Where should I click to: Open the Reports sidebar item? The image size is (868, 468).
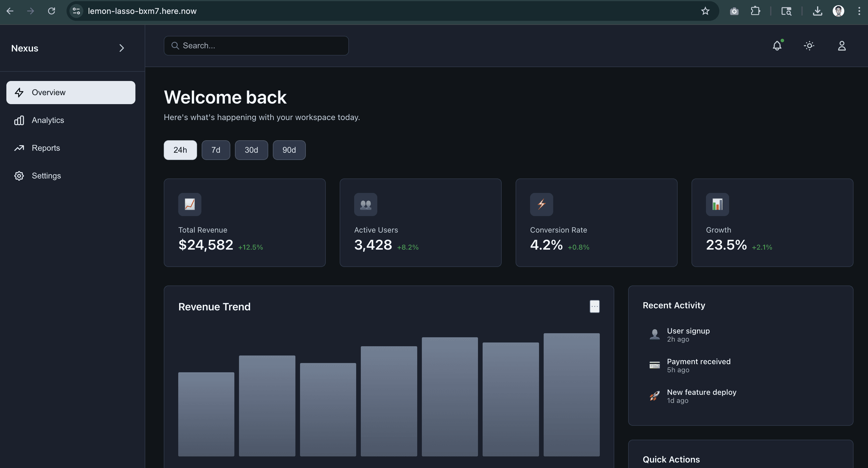(45, 148)
